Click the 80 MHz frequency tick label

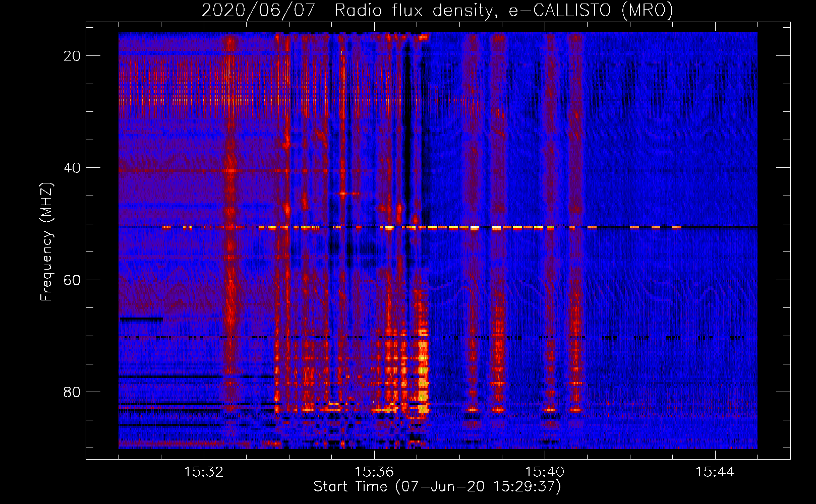pos(72,392)
